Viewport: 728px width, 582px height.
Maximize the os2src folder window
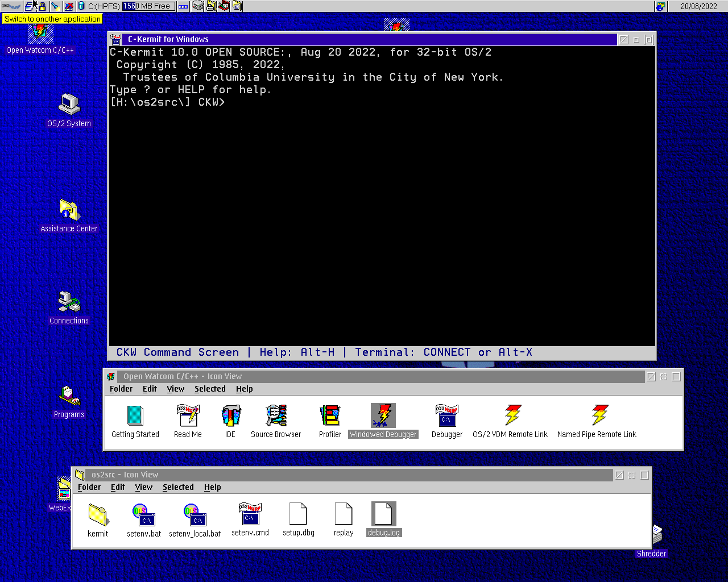tap(644, 475)
